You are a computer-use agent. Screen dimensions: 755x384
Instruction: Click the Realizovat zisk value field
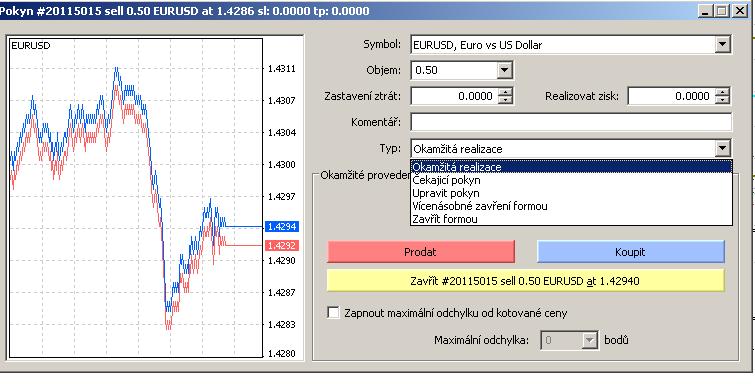pos(671,96)
